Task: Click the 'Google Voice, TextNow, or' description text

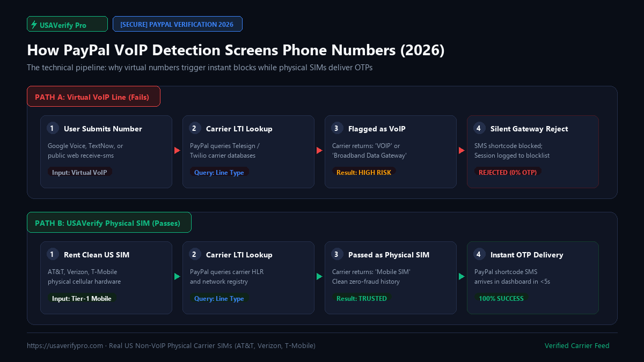Action: click(x=85, y=146)
